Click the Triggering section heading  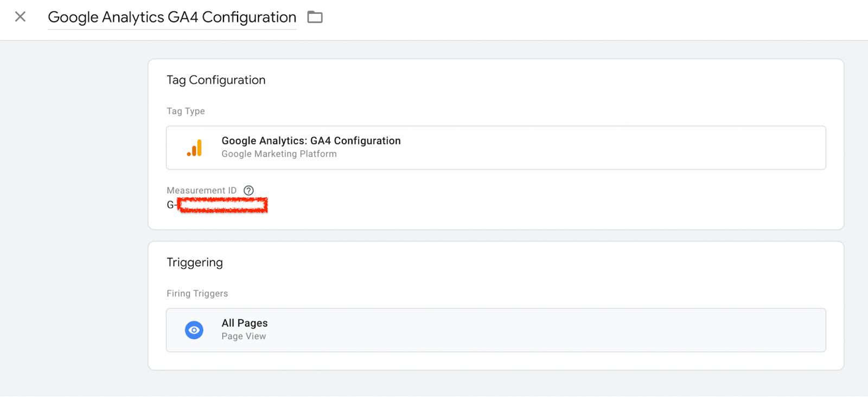pyautogui.click(x=195, y=263)
